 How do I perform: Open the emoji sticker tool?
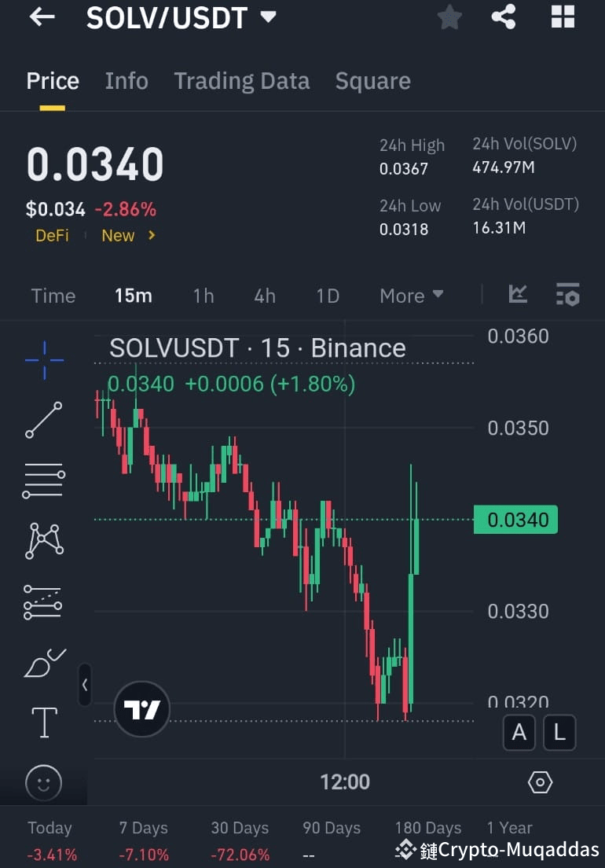(x=43, y=783)
